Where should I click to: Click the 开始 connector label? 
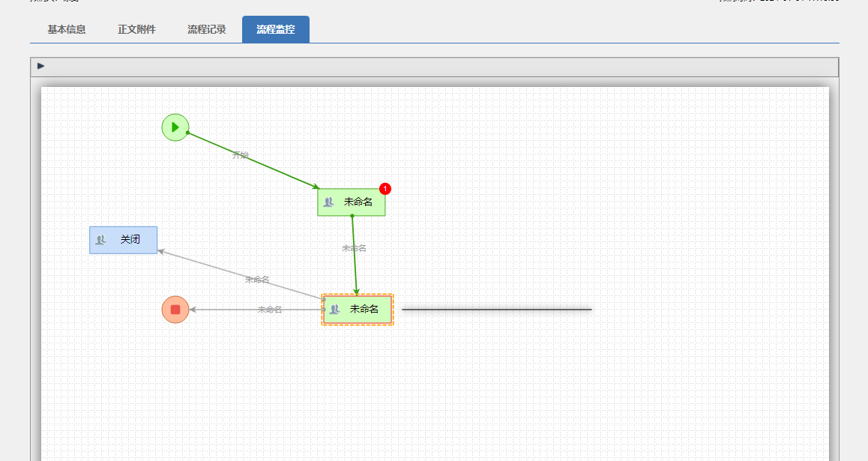pyautogui.click(x=241, y=155)
